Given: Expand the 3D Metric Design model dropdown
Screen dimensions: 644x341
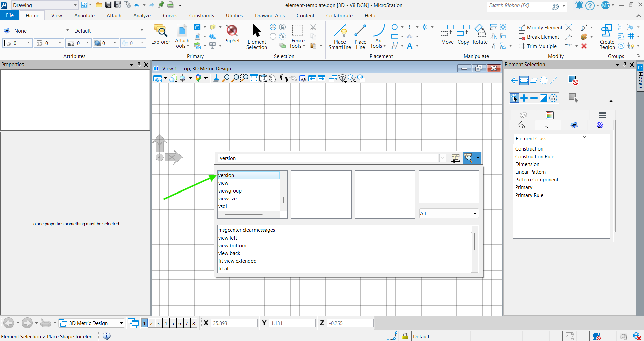Looking at the screenshot, I should tap(121, 323).
